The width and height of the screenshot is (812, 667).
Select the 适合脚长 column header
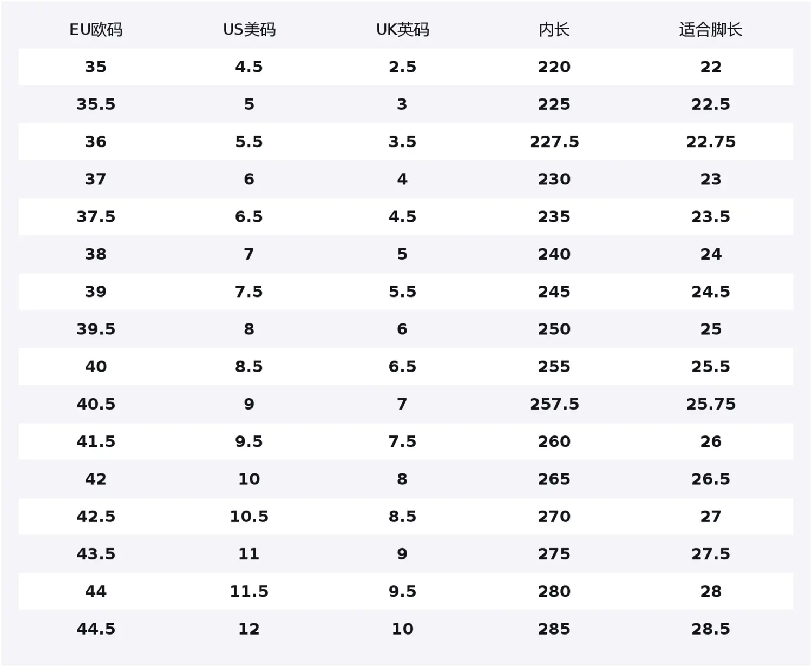(x=710, y=30)
